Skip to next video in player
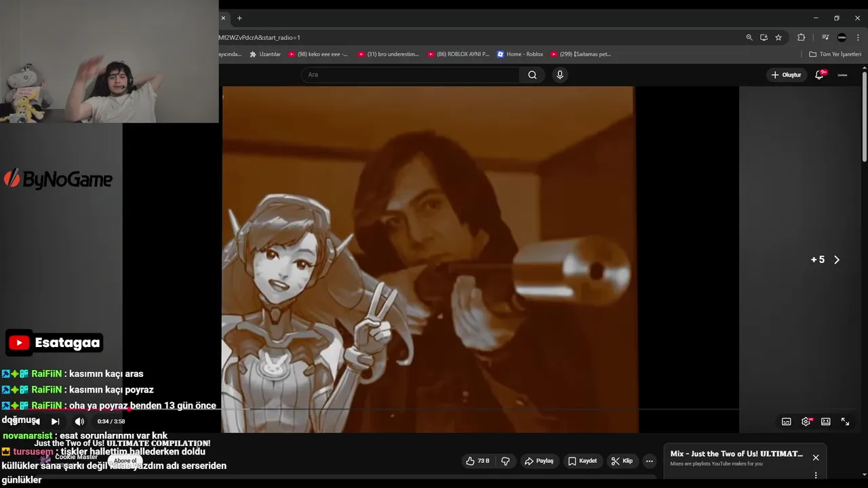 56,422
